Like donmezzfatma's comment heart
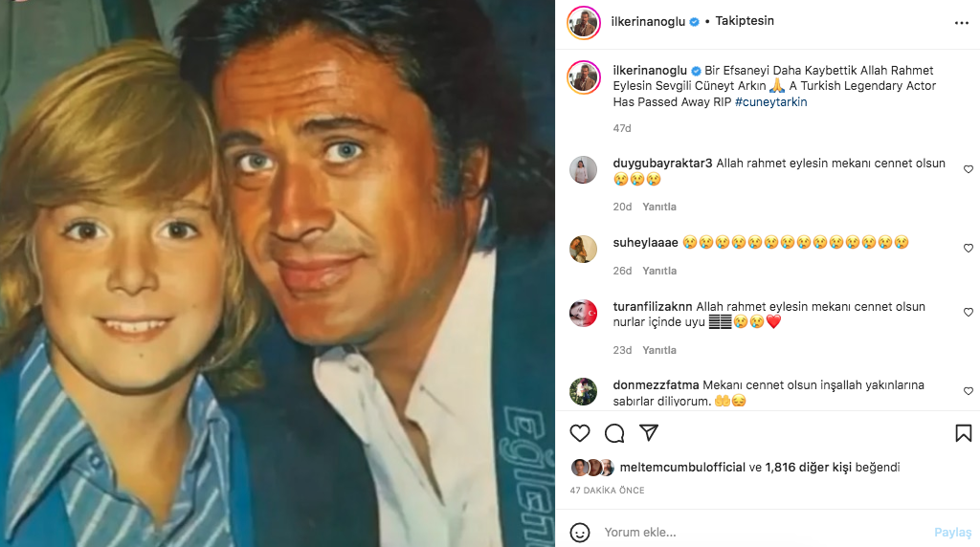980x547 pixels. point(969,391)
